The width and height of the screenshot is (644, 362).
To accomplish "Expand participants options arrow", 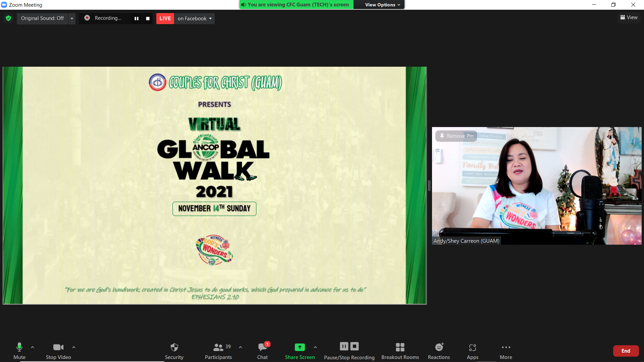I will point(240,347).
